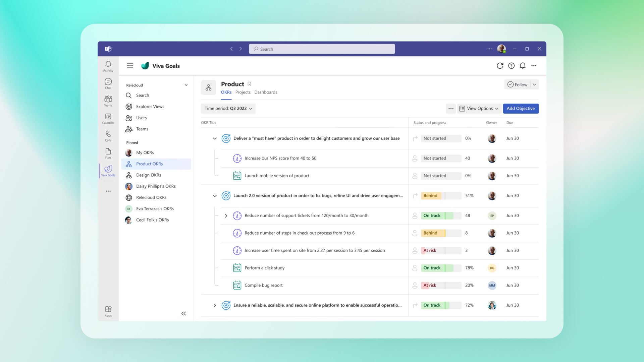
Task: Open the ellipsis next to View Options
Action: (x=451, y=109)
